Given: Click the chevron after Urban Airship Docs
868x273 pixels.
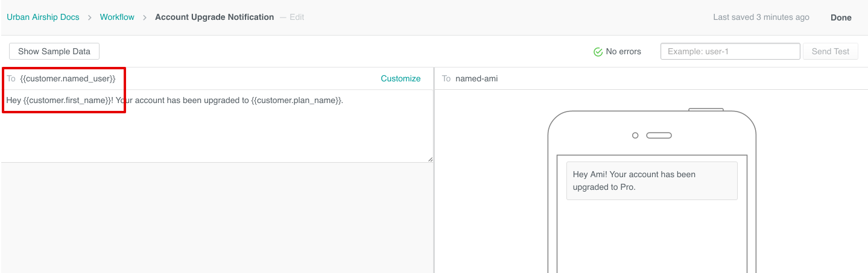Looking at the screenshot, I should [89, 17].
